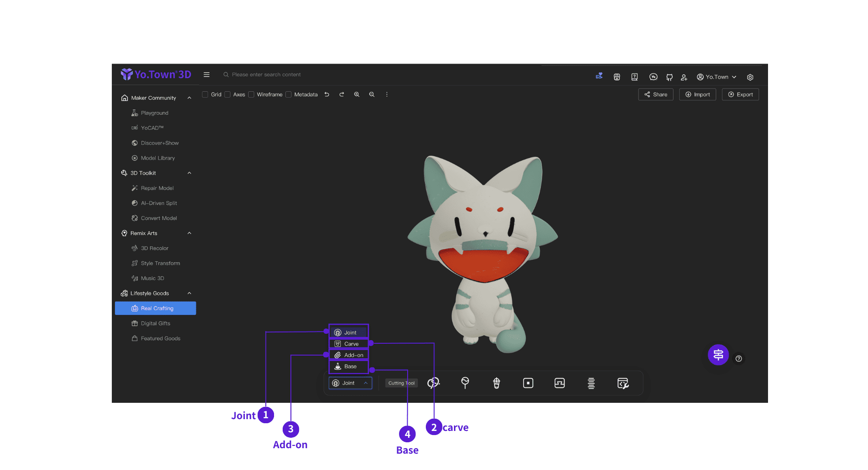The image size is (868, 470).
Task: Open Model Library in the sidebar
Action: pos(155,158)
